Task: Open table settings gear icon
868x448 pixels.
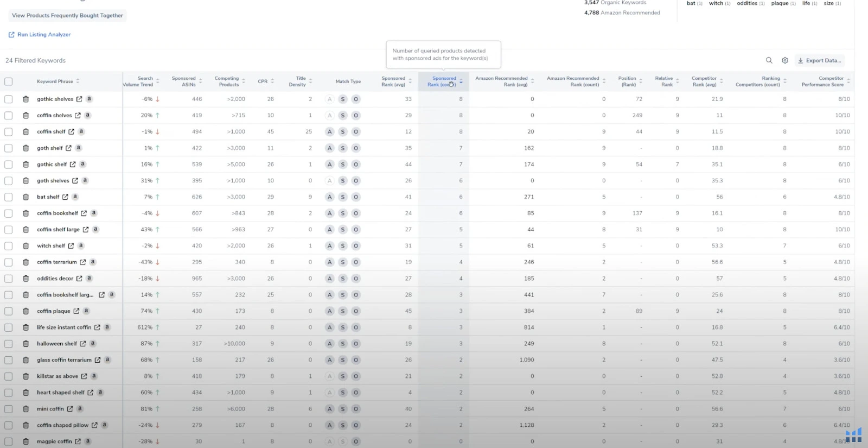Action: tap(784, 60)
